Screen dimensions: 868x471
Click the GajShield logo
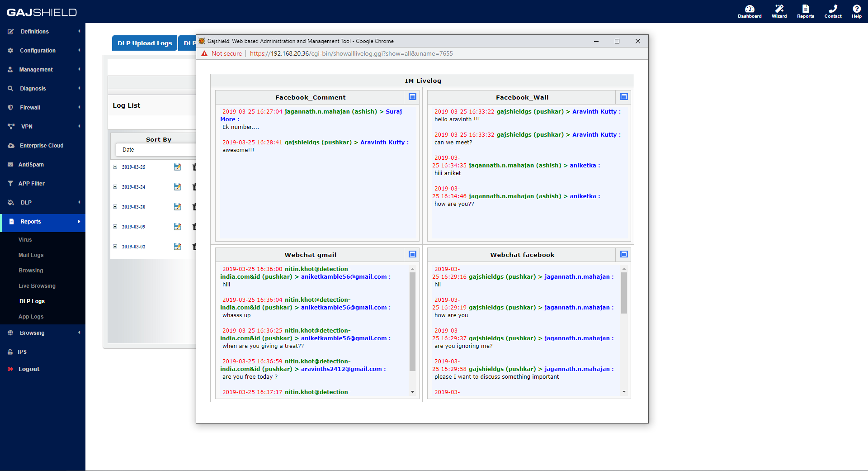point(42,12)
